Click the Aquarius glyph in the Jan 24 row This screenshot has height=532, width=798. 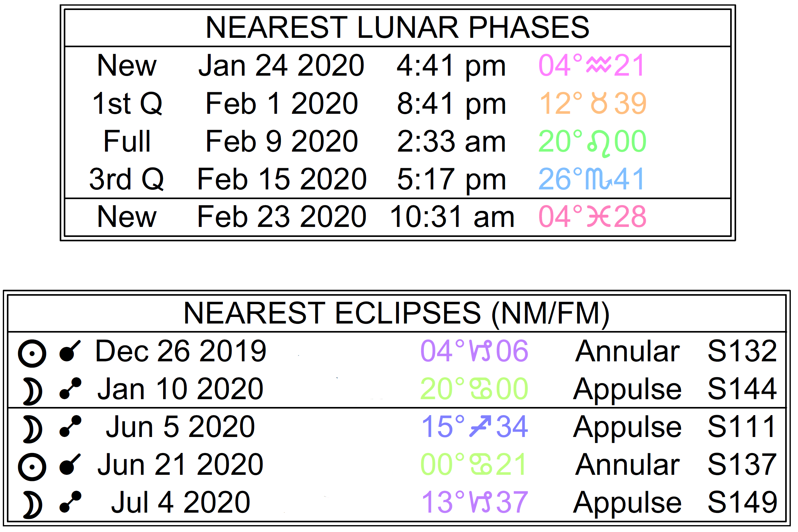pyautogui.click(x=599, y=64)
